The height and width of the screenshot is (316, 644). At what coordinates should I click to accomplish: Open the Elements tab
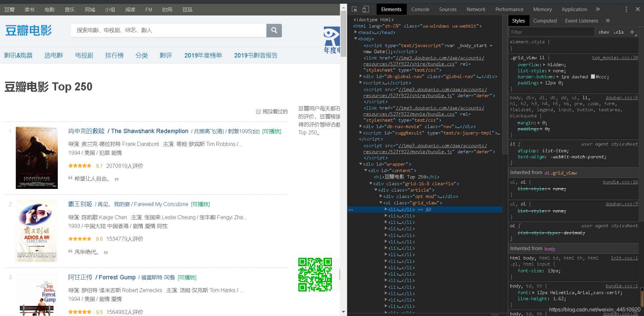tap(391, 9)
